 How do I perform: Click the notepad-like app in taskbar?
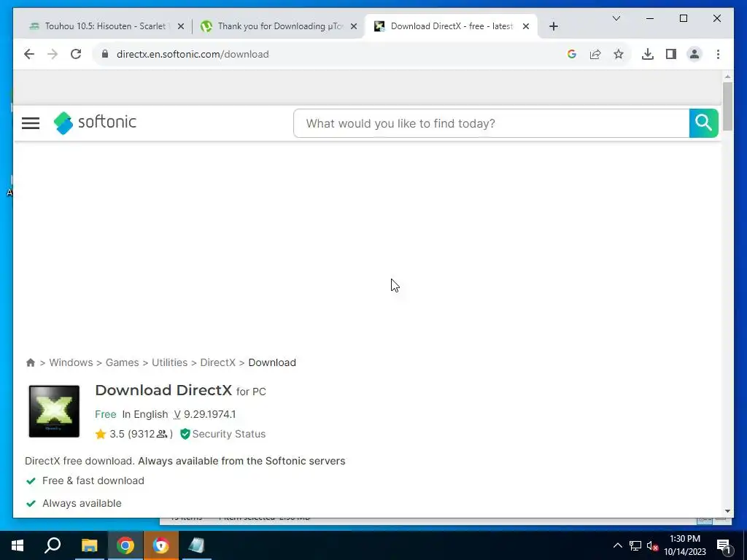(196, 545)
